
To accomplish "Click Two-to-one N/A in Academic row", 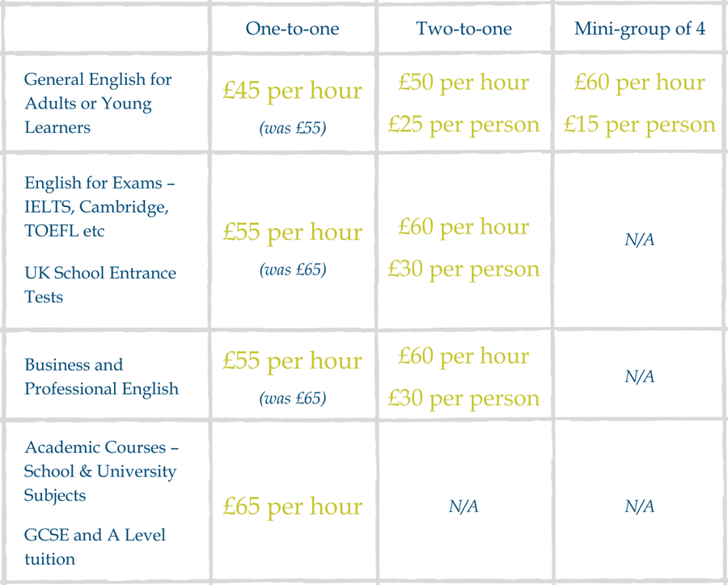I will pos(463,506).
